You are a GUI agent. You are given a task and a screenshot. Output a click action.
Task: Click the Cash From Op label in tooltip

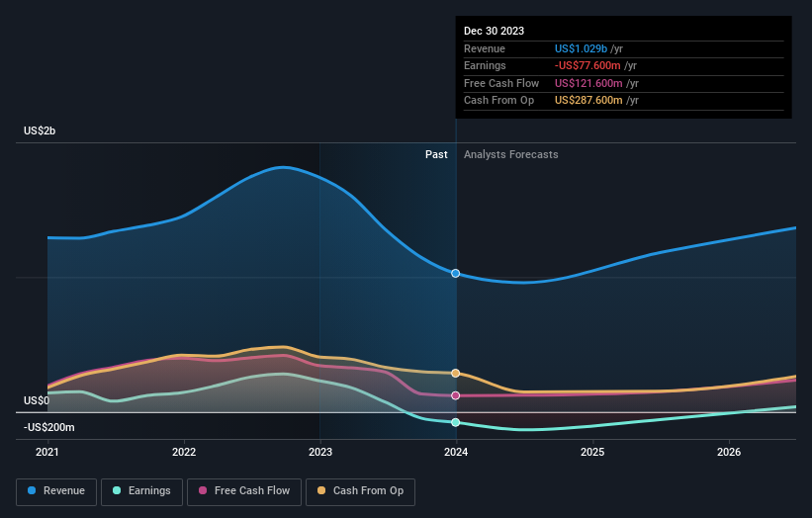[498, 101]
